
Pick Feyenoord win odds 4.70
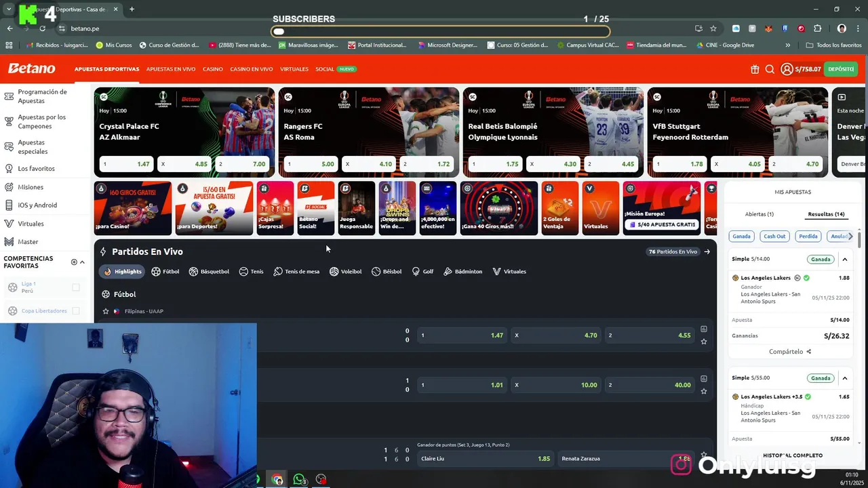pos(796,164)
